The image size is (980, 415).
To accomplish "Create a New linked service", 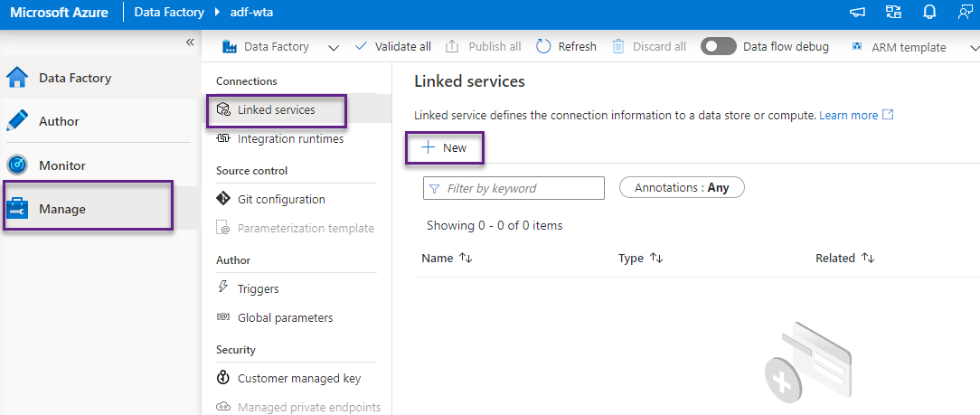I will pyautogui.click(x=445, y=147).
